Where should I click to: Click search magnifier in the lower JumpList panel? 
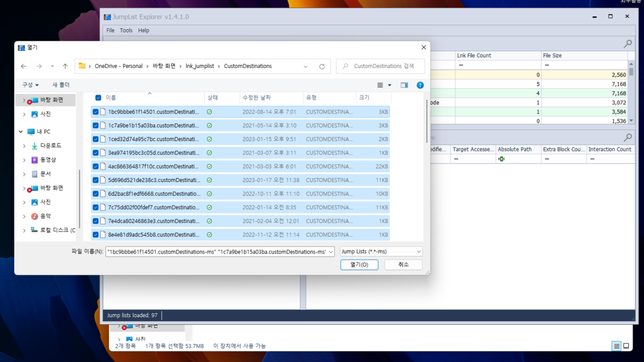pos(628,138)
